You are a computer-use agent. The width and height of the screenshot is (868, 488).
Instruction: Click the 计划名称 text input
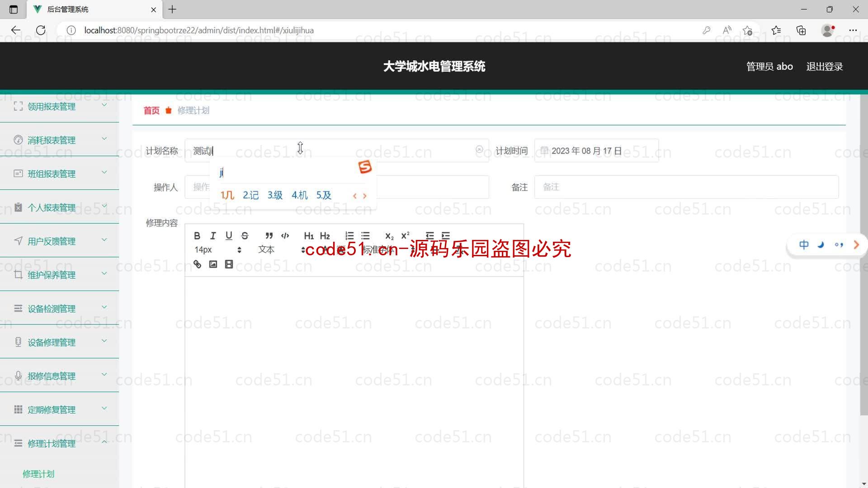(336, 150)
